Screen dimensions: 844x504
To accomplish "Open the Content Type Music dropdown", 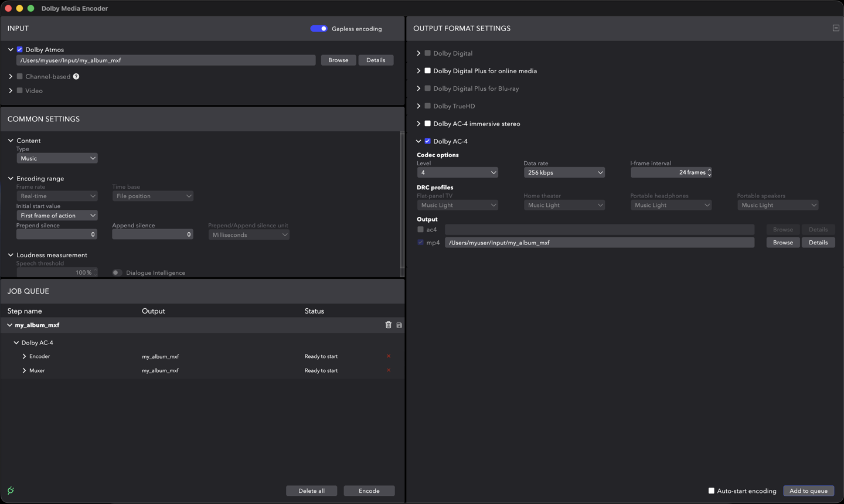I will [x=57, y=158].
